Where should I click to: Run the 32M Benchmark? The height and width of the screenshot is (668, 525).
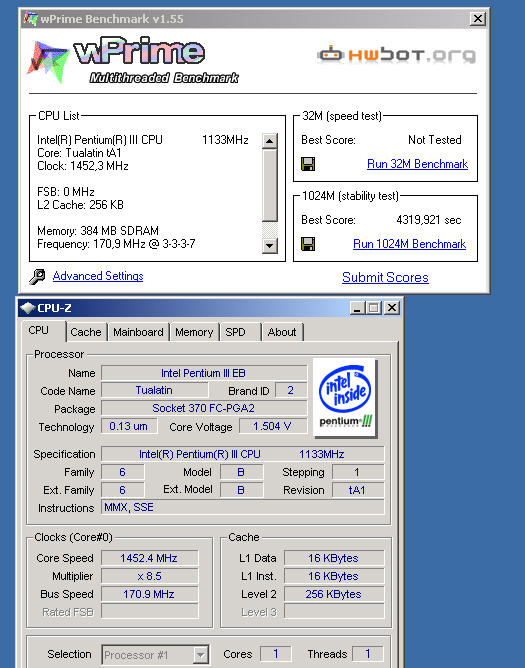(417, 164)
